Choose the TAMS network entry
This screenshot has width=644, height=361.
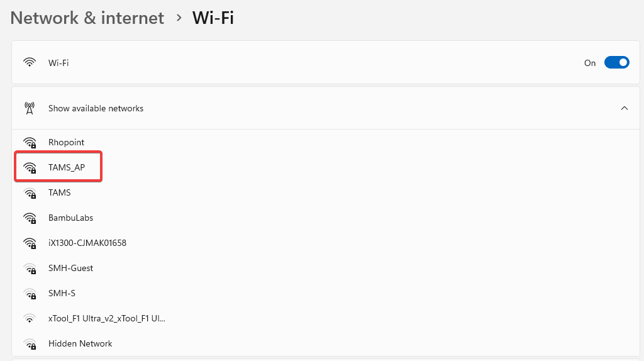click(60, 192)
